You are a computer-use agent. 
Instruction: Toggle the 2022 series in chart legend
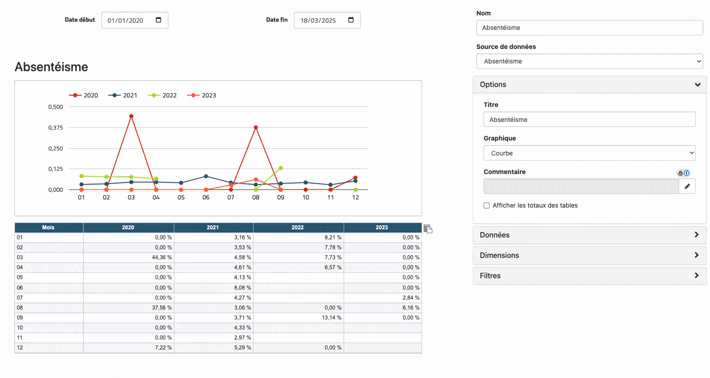(x=162, y=95)
